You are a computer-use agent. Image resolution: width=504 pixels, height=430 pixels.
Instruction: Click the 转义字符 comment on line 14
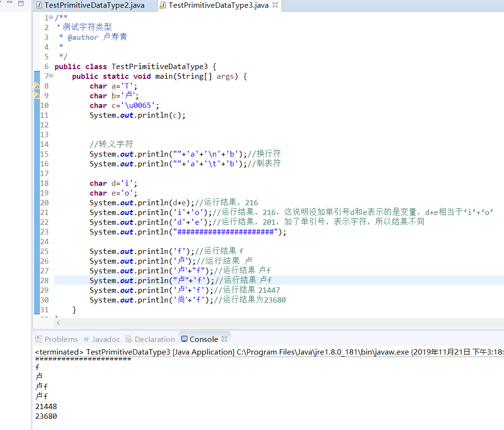[x=111, y=144]
